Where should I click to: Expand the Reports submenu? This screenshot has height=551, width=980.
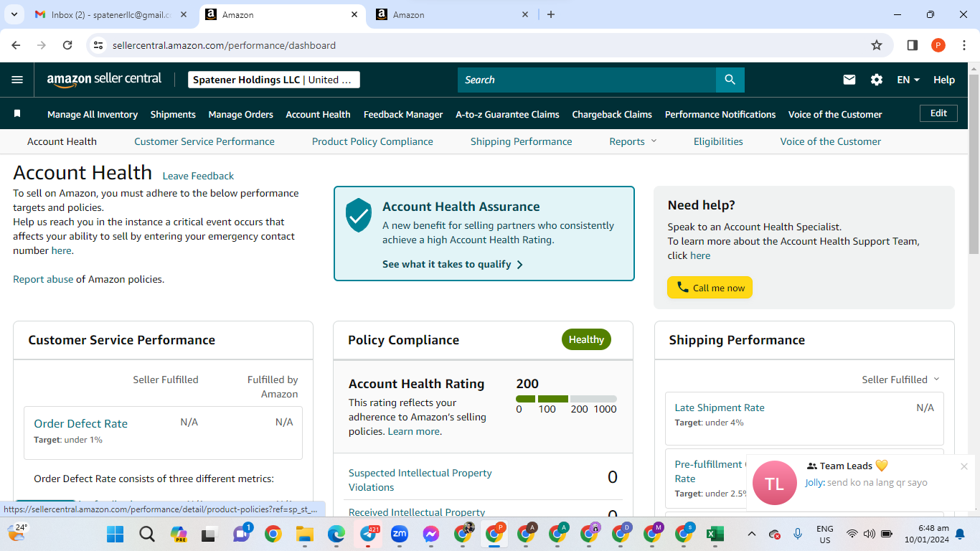[x=633, y=141]
